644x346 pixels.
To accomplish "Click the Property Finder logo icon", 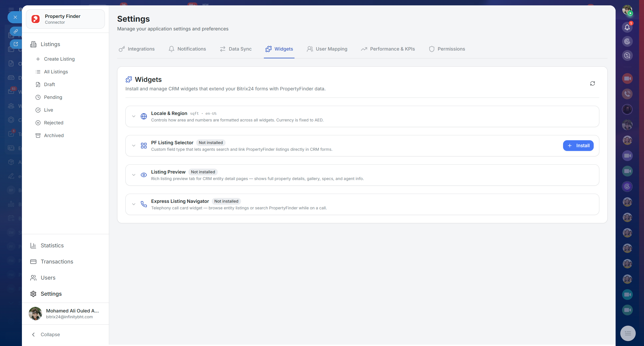I will [36, 19].
